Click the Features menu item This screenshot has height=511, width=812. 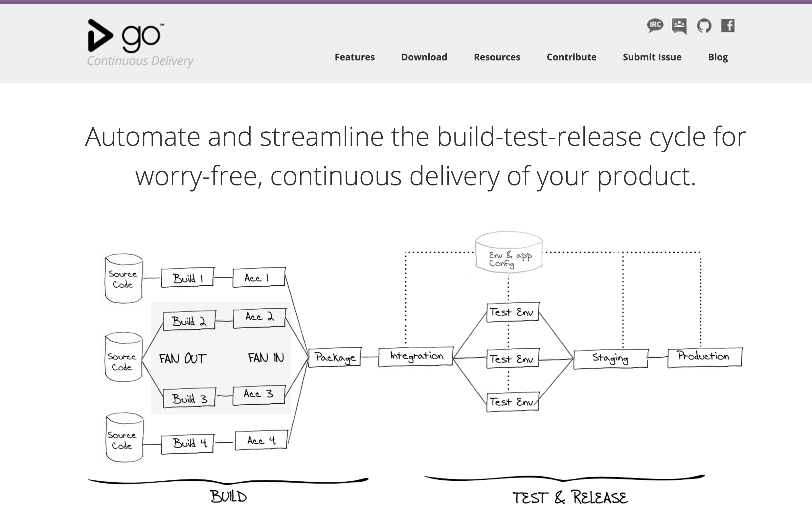(x=354, y=56)
